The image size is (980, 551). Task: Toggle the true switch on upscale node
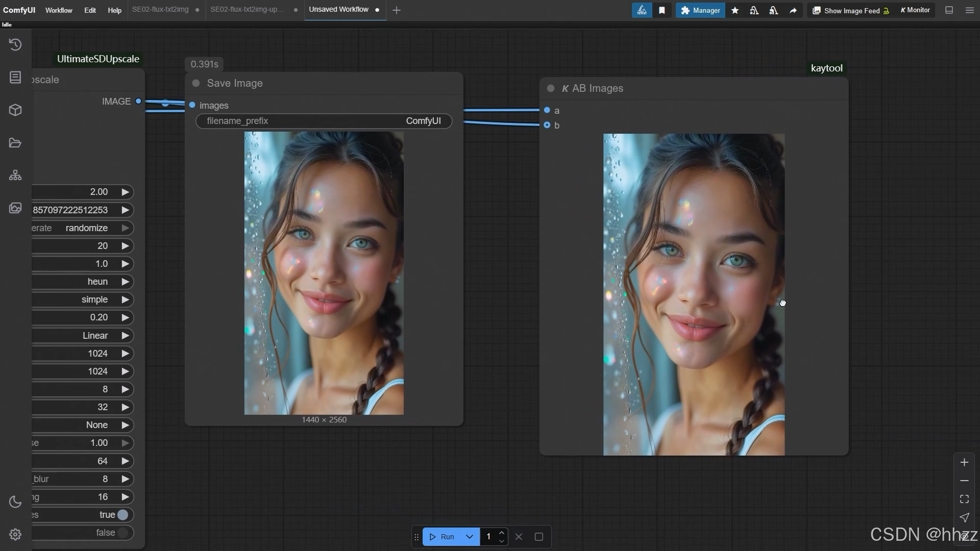click(122, 515)
